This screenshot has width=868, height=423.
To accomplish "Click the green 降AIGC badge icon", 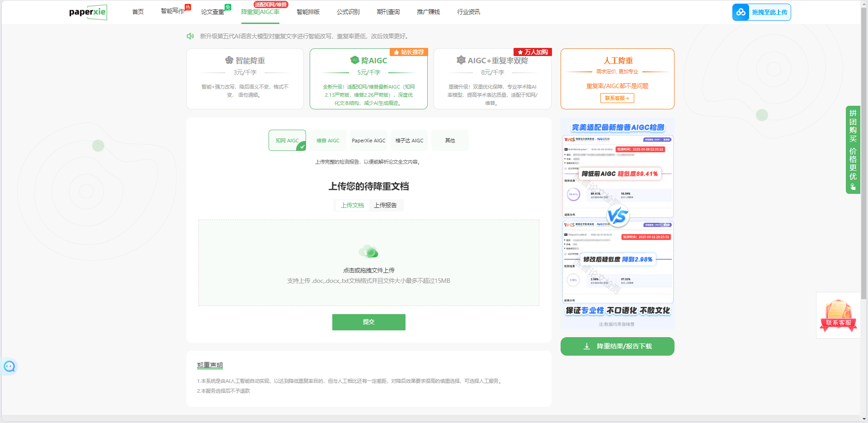I will (x=354, y=60).
